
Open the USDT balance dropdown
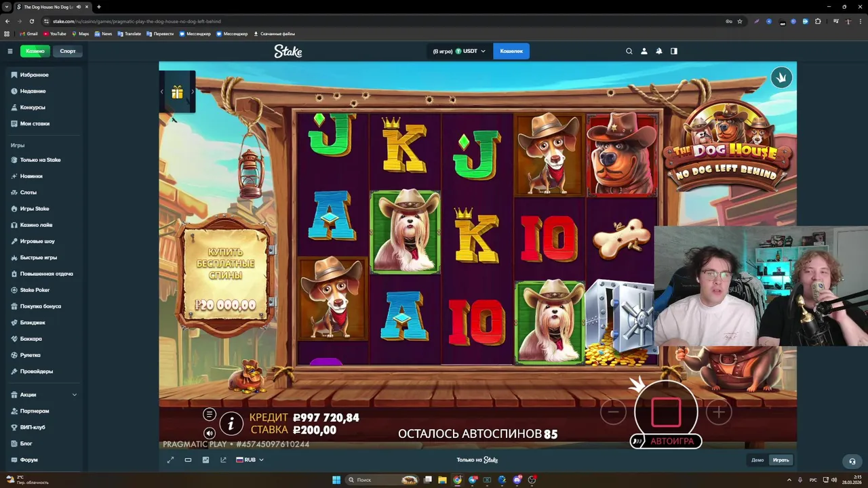[x=459, y=51]
